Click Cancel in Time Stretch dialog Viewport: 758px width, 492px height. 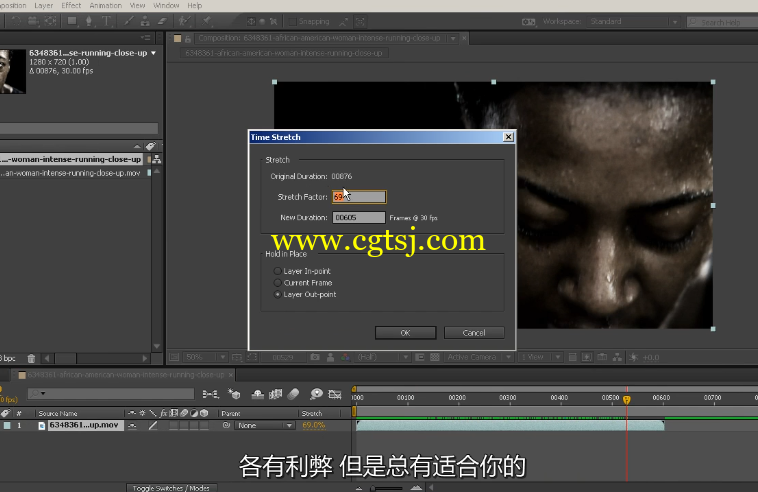tap(474, 333)
